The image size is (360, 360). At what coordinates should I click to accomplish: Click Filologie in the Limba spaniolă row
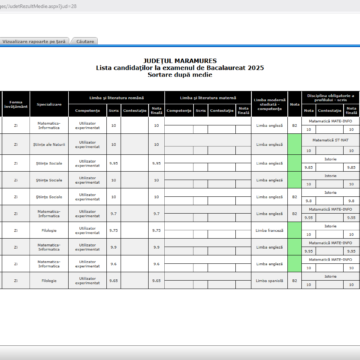click(49, 281)
